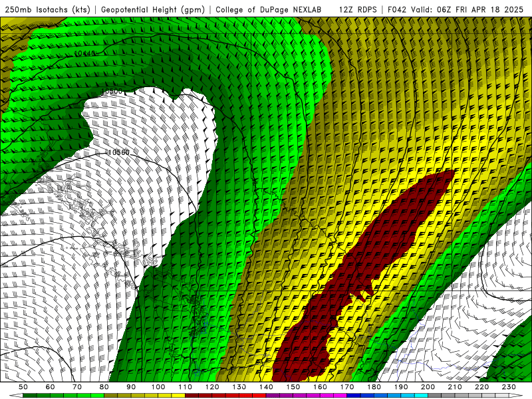Click the 190 value on the color scale
This screenshot has height=399, width=532.
[401, 387]
